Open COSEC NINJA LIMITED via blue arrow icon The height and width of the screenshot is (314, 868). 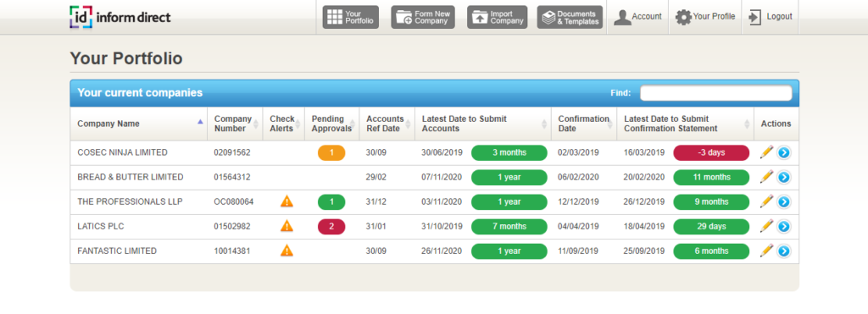pos(783,152)
